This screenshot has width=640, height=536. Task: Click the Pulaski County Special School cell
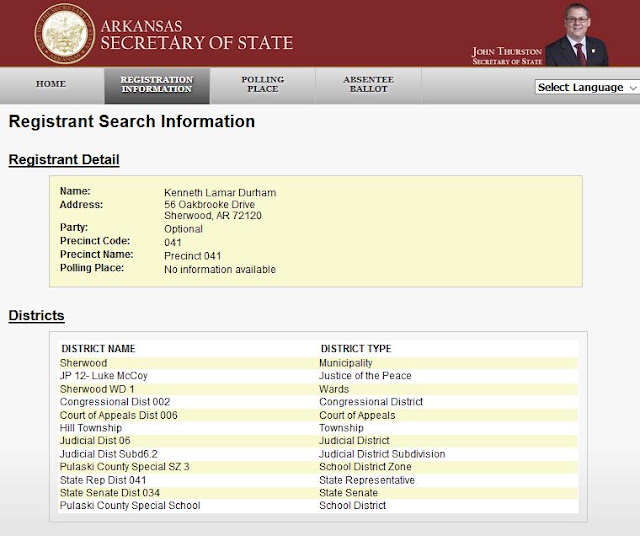130,505
